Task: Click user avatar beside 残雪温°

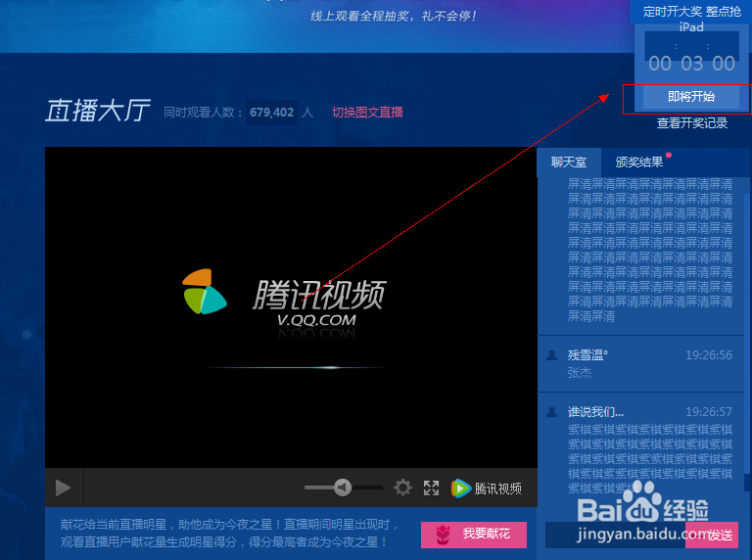Action: coord(552,355)
